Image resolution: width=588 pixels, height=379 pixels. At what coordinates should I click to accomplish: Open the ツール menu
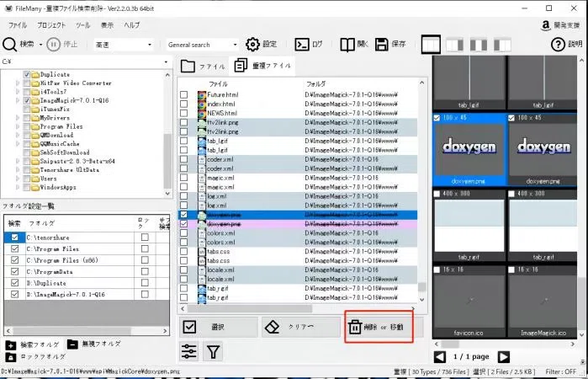(83, 25)
